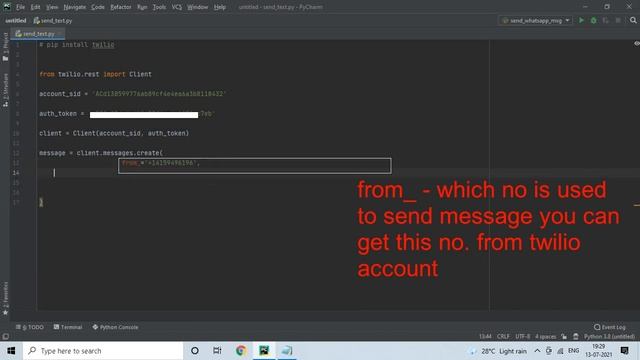
Task: Open the Tools menu
Action: click(159, 7)
